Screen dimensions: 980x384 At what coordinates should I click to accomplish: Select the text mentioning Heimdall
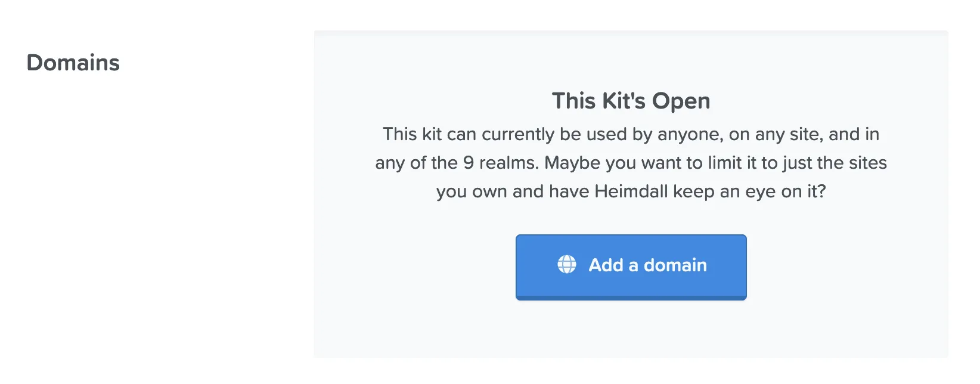point(632,191)
